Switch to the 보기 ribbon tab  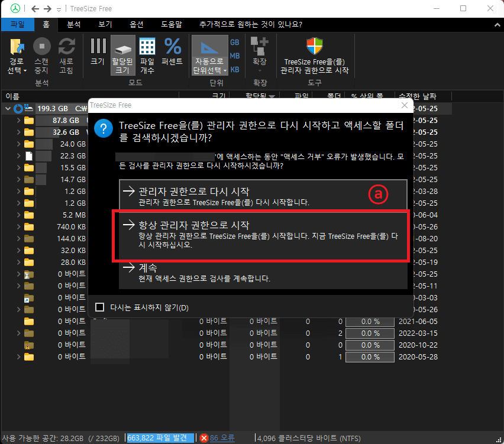click(105, 24)
